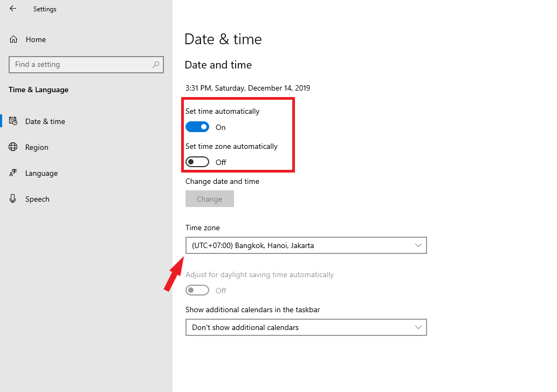Screen dimensions: 557x392
Task: Click the Date & time calendar icon
Action: [13, 121]
